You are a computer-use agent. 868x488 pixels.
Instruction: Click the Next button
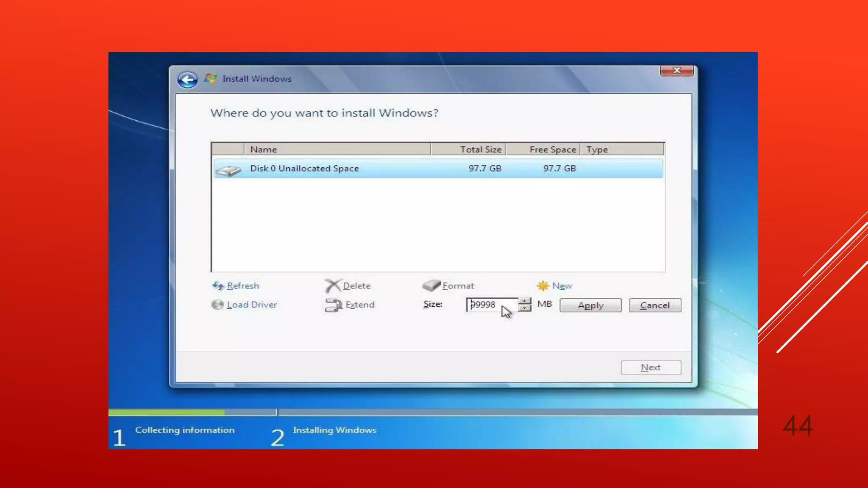[651, 367]
